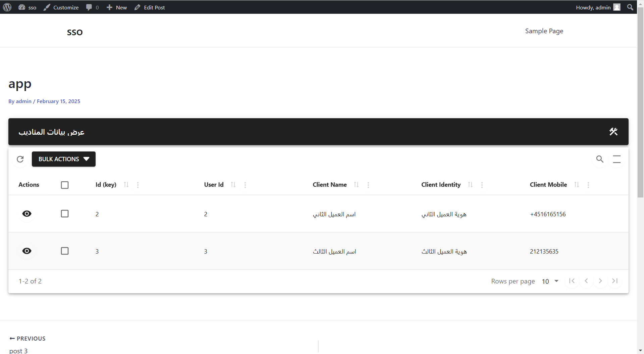
Task: Open Customize in the admin bar
Action: point(61,7)
